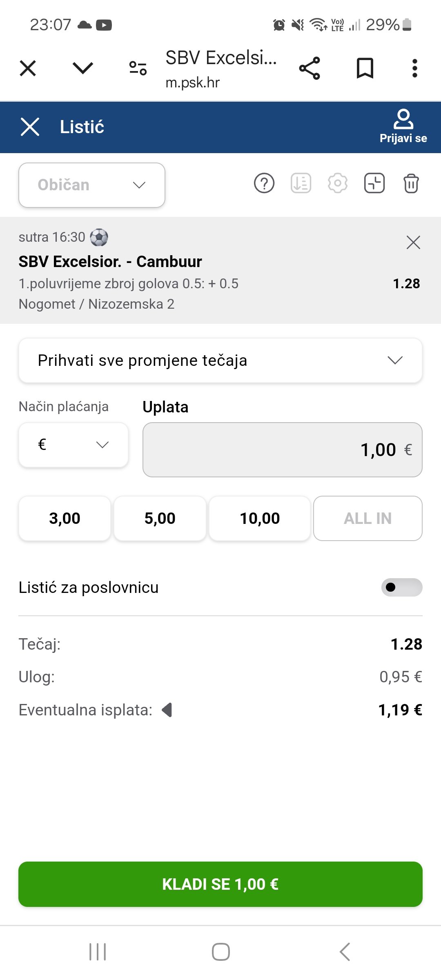This screenshot has width=441, height=980.
Task: Click the Uplata stake amount field
Action: pyautogui.click(x=282, y=450)
